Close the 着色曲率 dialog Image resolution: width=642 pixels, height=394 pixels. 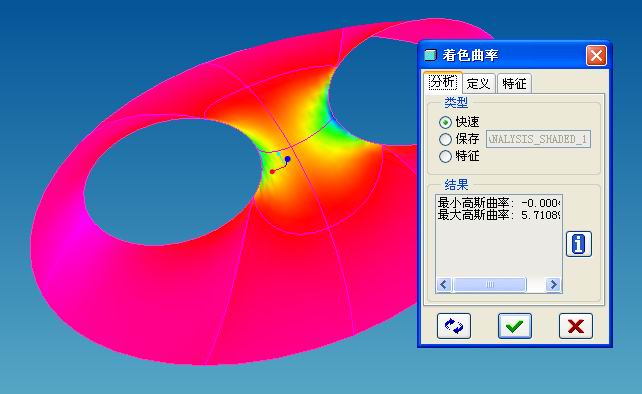pyautogui.click(x=596, y=55)
